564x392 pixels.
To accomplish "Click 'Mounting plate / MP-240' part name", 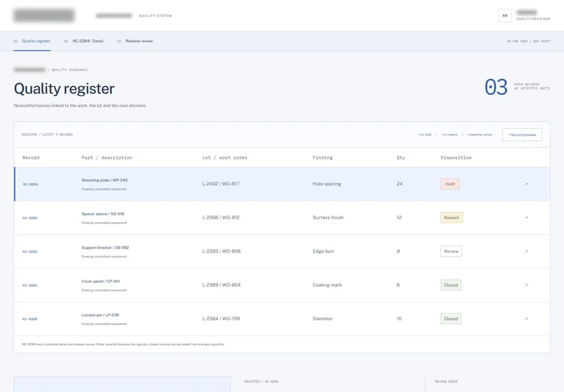I will 105,180.
